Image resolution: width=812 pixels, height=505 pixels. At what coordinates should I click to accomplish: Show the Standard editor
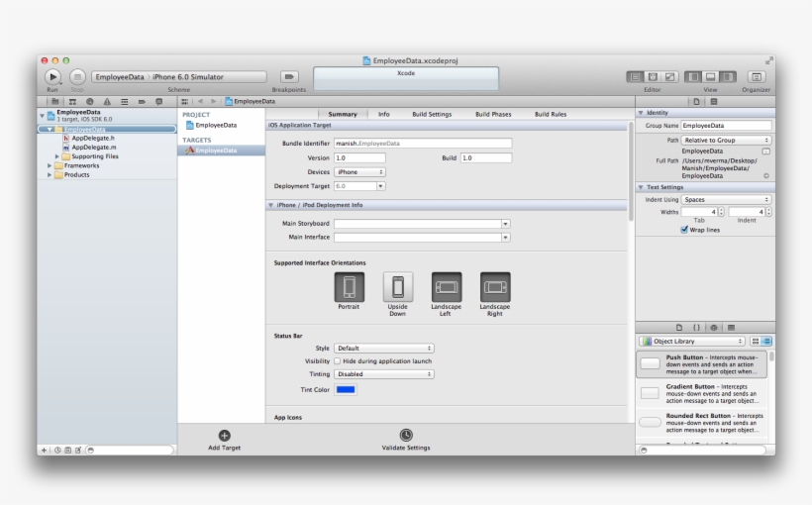point(636,76)
